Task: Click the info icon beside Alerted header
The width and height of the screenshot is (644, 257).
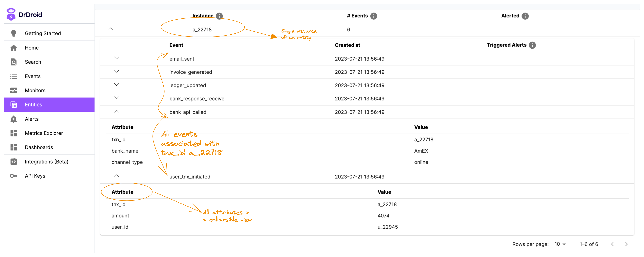Action: click(525, 16)
